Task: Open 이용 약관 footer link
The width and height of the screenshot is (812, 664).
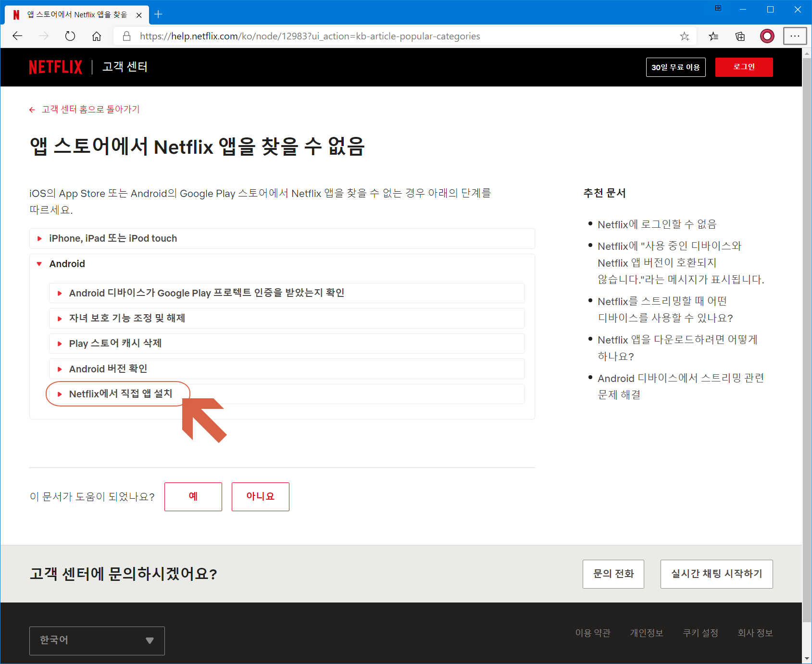Action: 593,633
